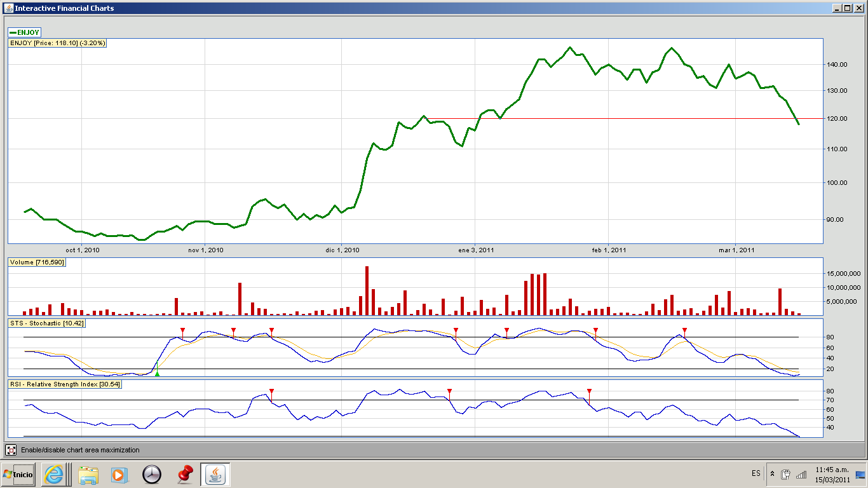Click the 10,000,000 volume axis label
Image resolution: width=868 pixels, height=488 pixels.
pyautogui.click(x=844, y=287)
